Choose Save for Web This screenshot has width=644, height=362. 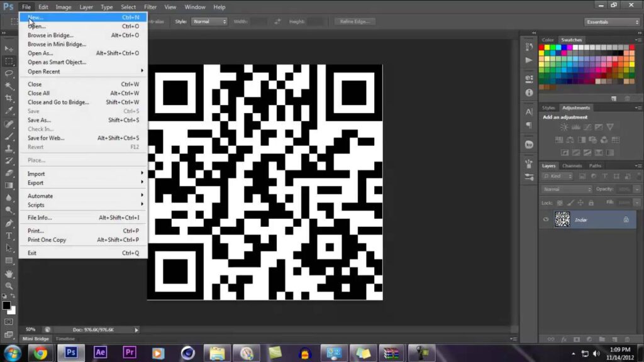click(x=83, y=138)
